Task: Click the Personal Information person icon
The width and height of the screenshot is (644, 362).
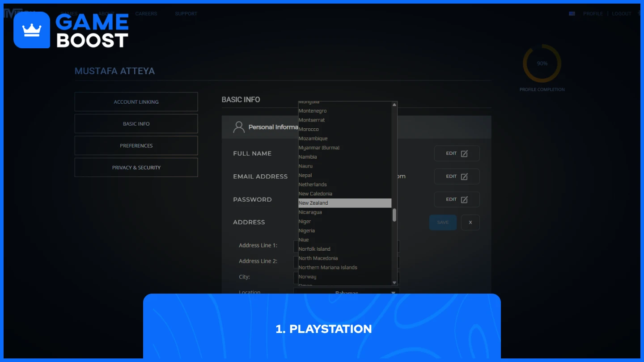Action: pos(238,126)
